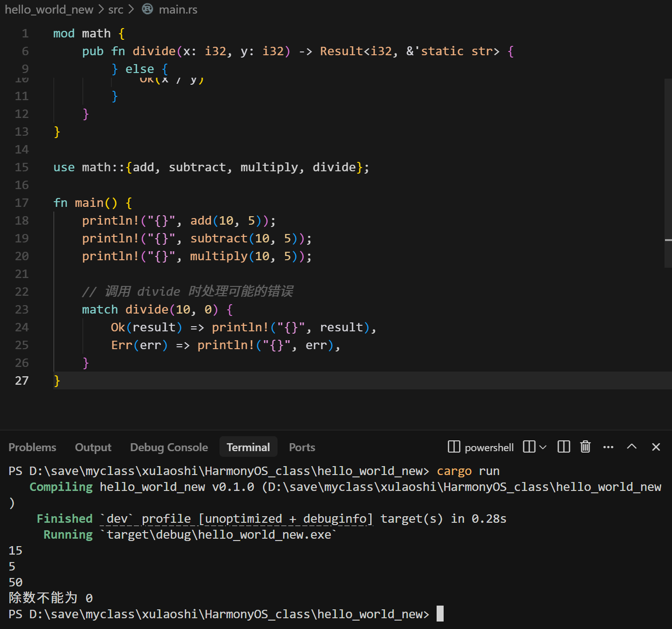The width and height of the screenshot is (672, 629).
Task: Click the powershell terminal icon
Action: (x=454, y=447)
